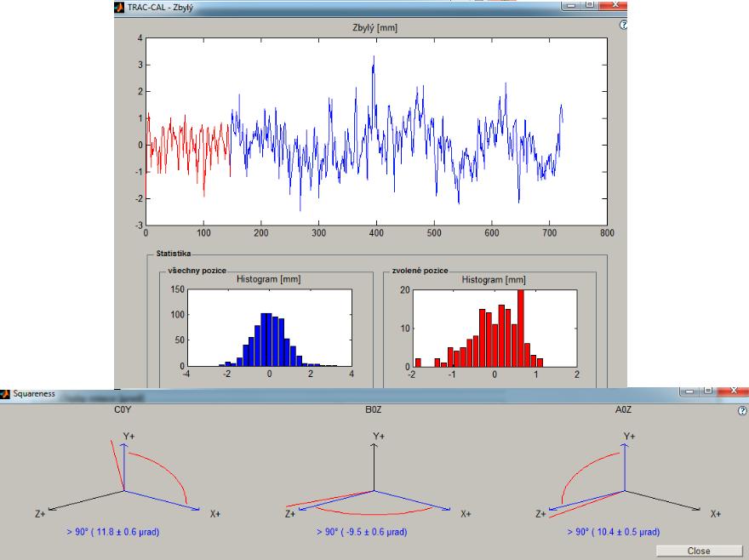
Task: Minimize the Squareness window
Action: (689, 391)
